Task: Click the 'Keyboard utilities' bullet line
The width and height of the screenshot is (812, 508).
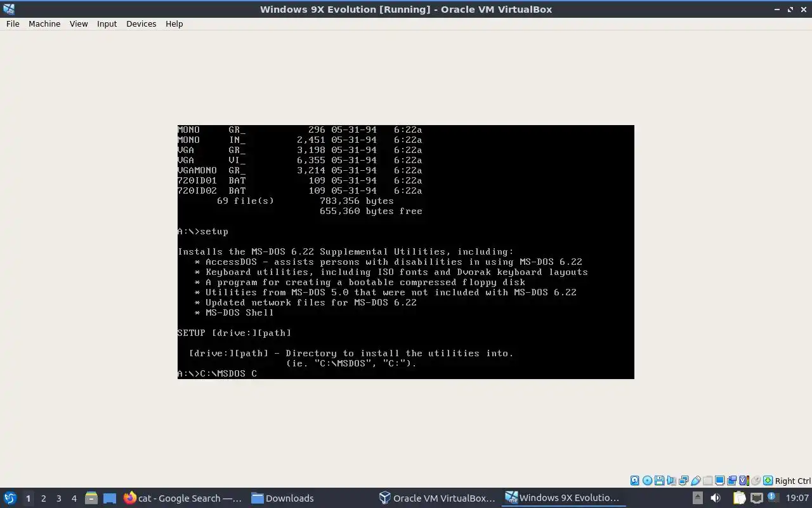Action: point(391,272)
